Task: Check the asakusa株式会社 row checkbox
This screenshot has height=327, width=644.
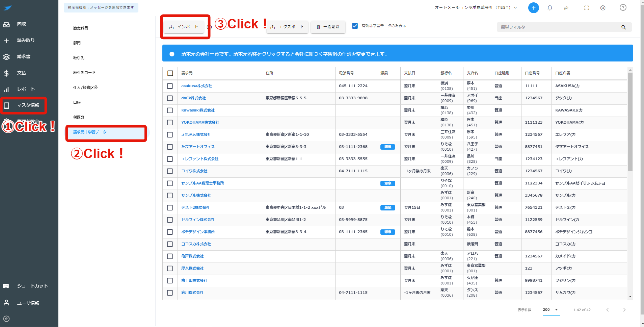Action: pos(170,86)
